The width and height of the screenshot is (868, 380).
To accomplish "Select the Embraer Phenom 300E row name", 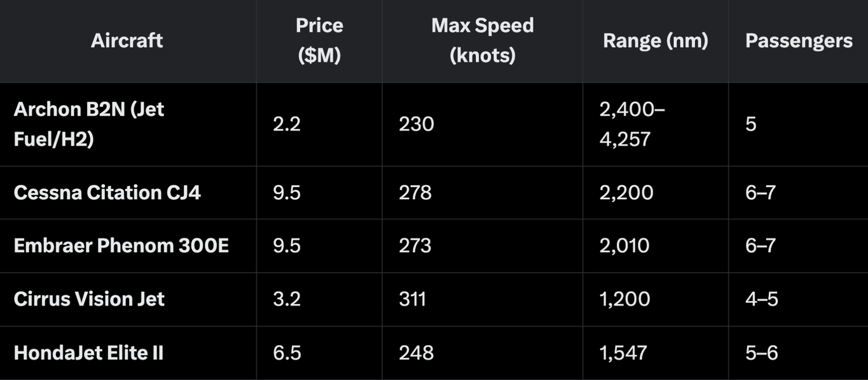I will click(x=121, y=246).
